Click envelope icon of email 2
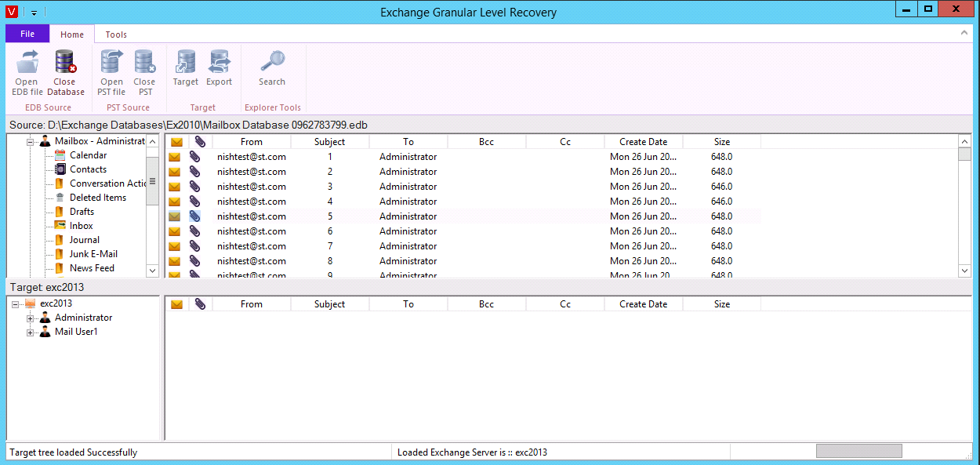This screenshot has width=980, height=465. click(x=175, y=172)
